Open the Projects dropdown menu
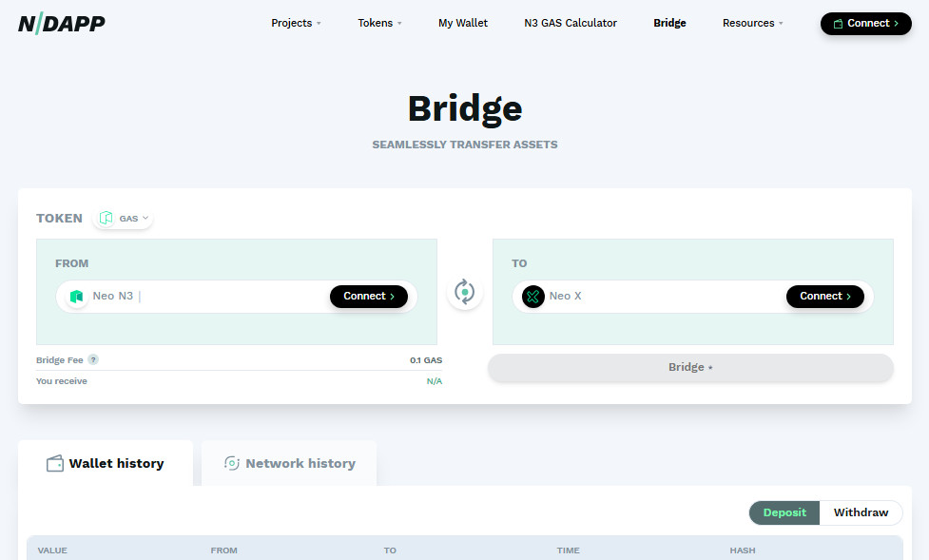 click(x=296, y=23)
